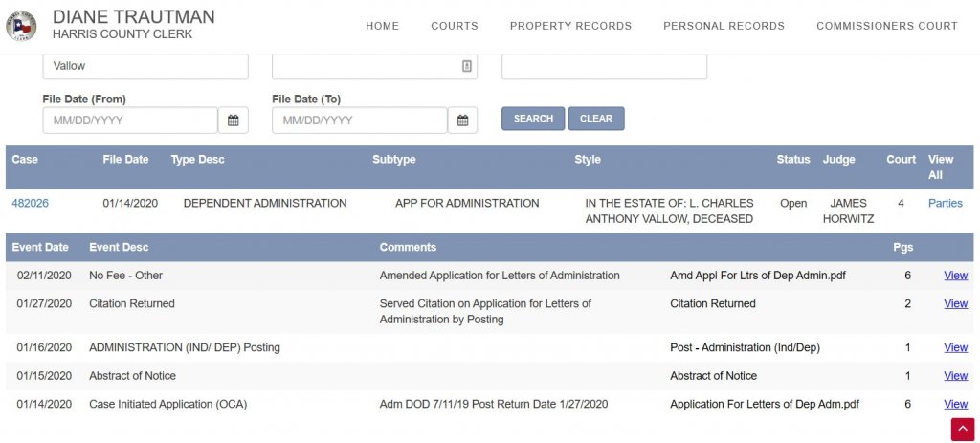View the Amended Application for Letters document

(x=955, y=276)
